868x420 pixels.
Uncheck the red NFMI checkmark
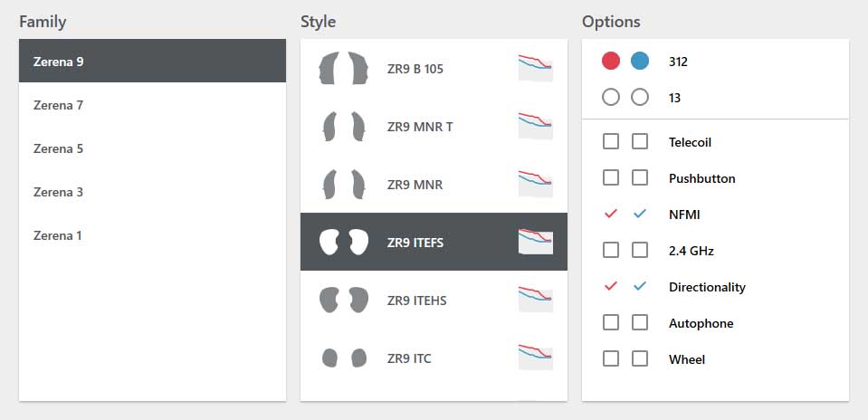tap(611, 215)
